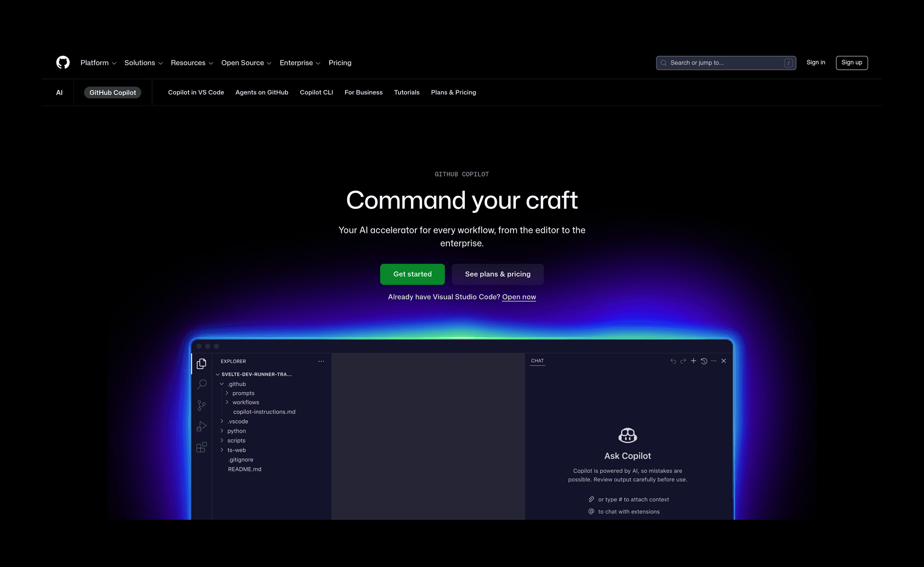Click the 'or type # to attach context' text
924x567 pixels.
pos(633,500)
